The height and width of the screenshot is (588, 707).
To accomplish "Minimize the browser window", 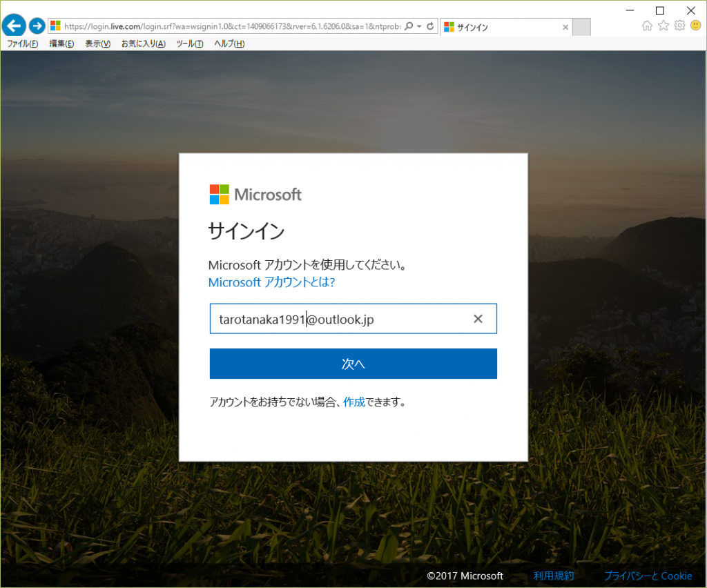I will pos(630,10).
